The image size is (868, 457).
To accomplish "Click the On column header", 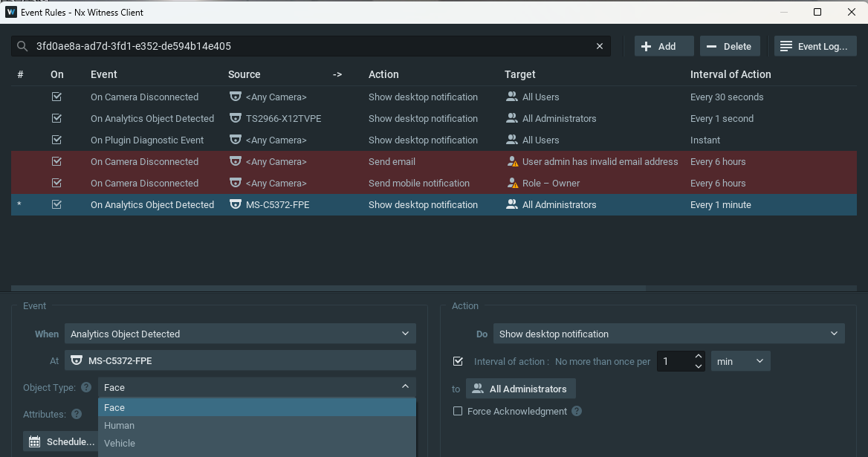I will (x=57, y=74).
